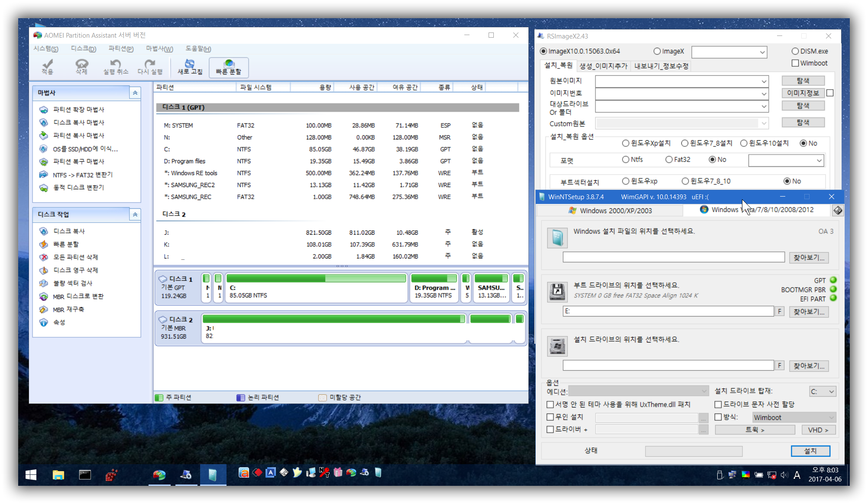The width and height of the screenshot is (868, 504).
Task: Click the 빠른 분할 (Quick Partition) toolbar icon
Action: click(x=229, y=67)
